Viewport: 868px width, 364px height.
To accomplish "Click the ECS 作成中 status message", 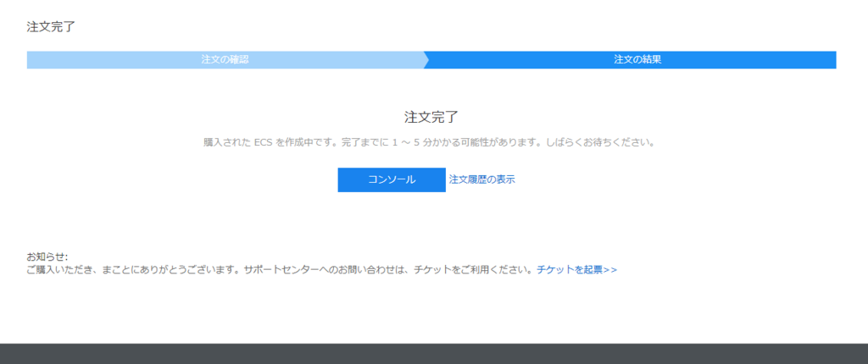I will [429, 142].
